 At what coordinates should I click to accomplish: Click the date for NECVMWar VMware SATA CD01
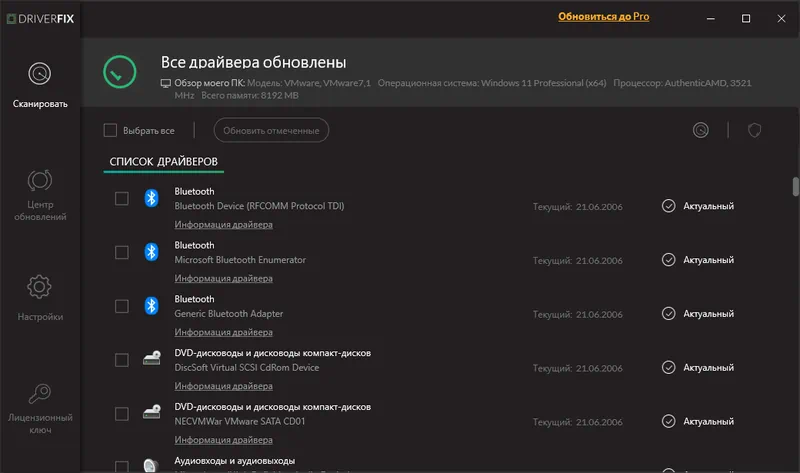599,422
